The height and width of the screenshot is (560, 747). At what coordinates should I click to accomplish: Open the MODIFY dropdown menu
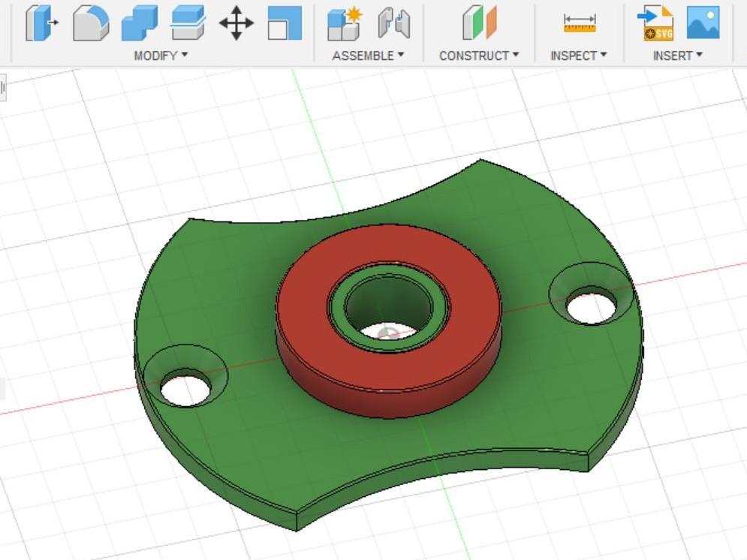tap(158, 54)
